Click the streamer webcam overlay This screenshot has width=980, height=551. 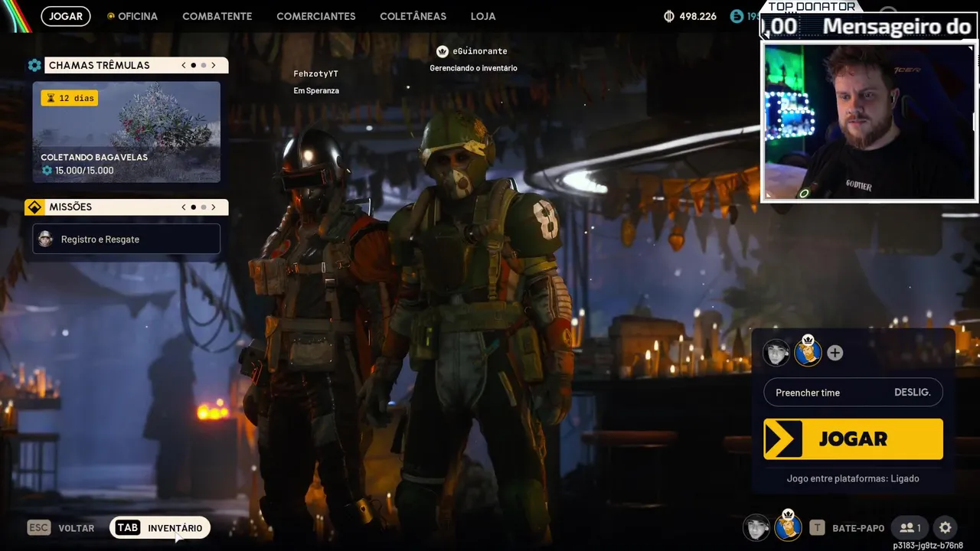tap(868, 122)
